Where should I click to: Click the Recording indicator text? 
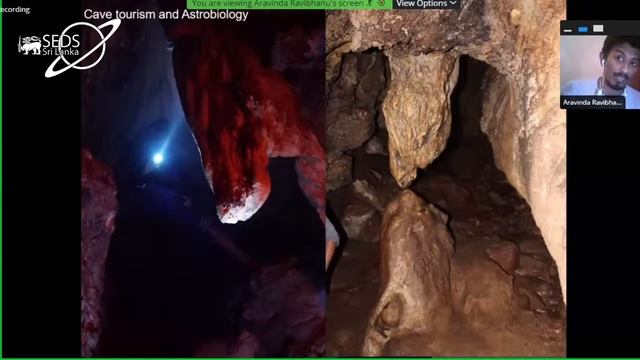click(15, 9)
